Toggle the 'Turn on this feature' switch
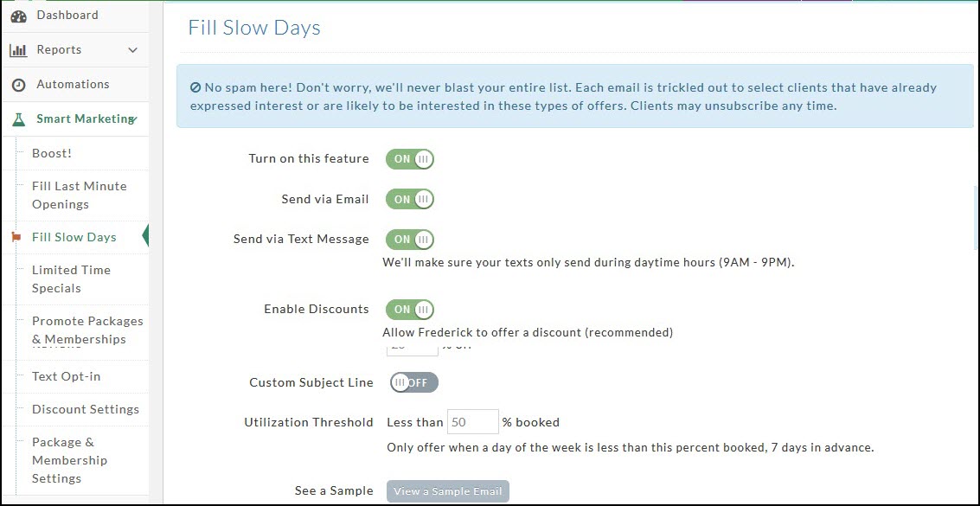This screenshot has height=506, width=980. click(x=410, y=159)
